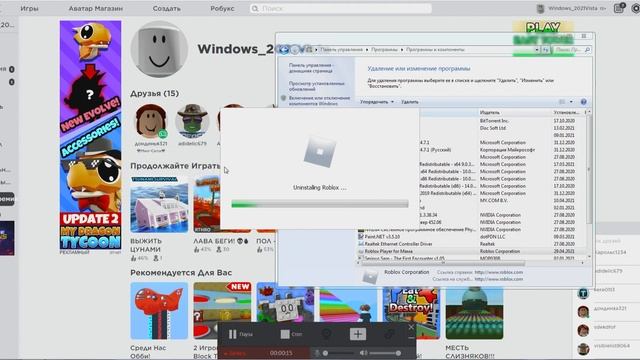
Task: Click the "Друзья (15)" heading
Action: [154, 93]
